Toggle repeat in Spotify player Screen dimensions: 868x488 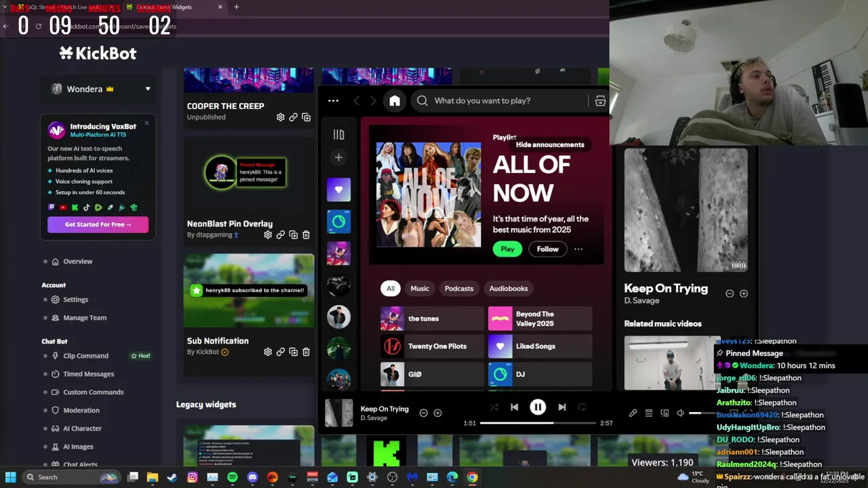(x=582, y=407)
